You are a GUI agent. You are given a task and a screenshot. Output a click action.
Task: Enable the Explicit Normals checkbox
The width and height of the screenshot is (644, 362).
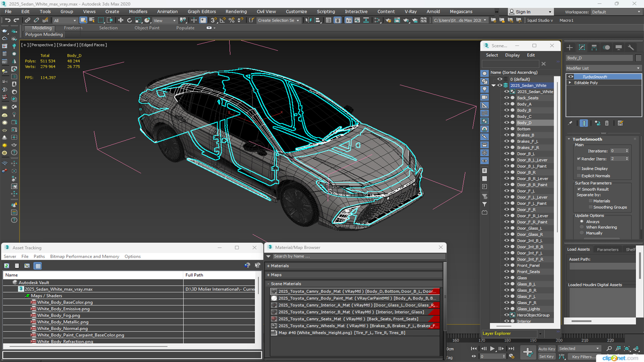click(x=579, y=176)
